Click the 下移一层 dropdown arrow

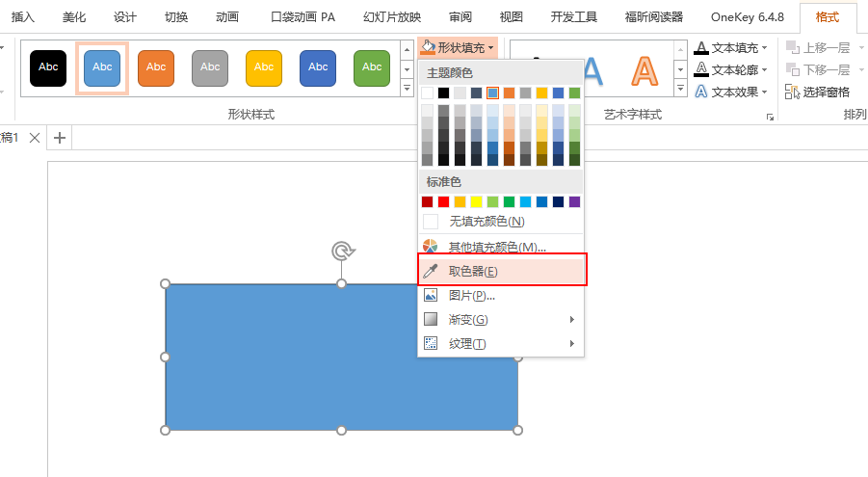[861, 69]
